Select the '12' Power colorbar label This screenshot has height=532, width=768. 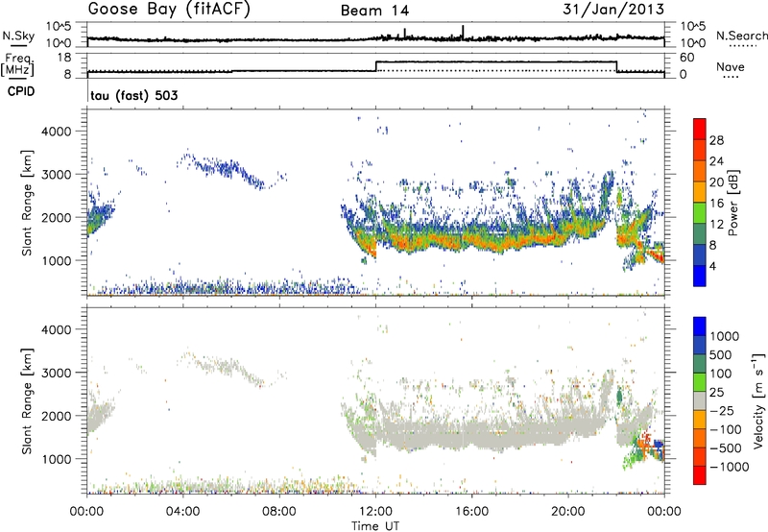716,225
